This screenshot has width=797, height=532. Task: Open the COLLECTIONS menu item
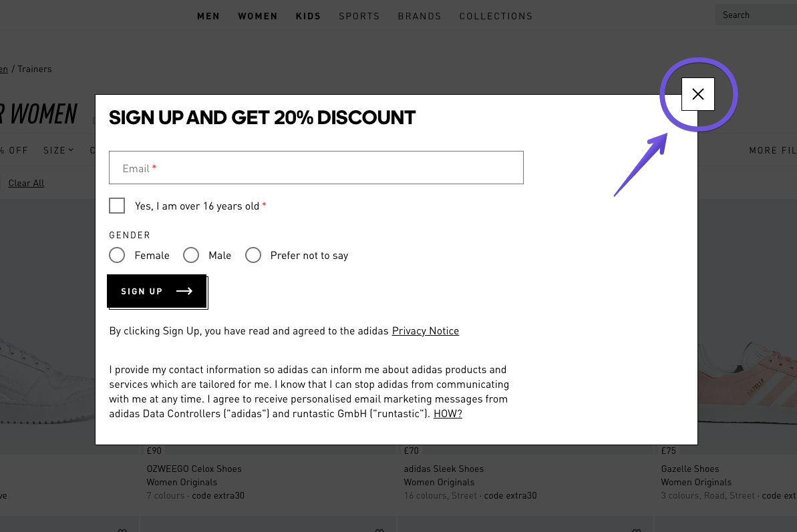(496, 15)
